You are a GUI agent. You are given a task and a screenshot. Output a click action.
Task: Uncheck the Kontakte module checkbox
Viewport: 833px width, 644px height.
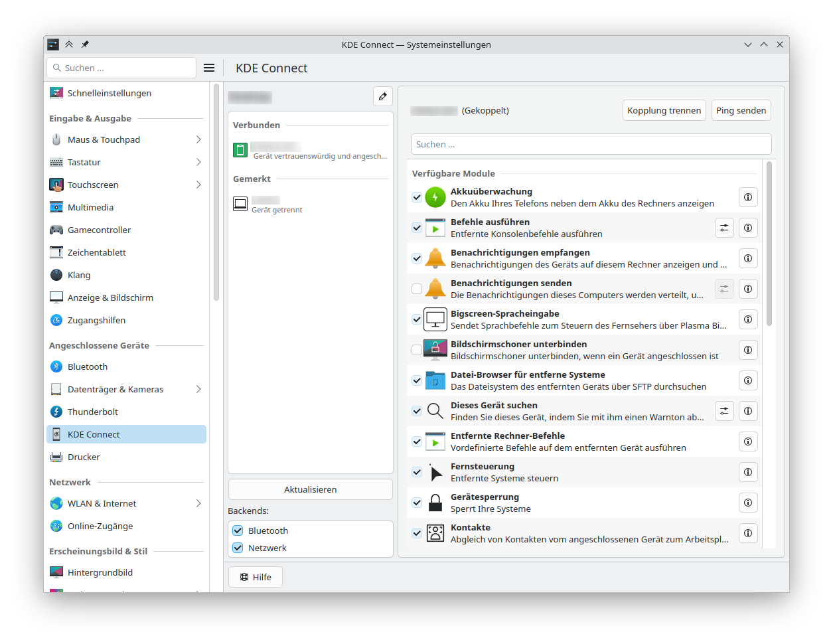[x=417, y=533]
